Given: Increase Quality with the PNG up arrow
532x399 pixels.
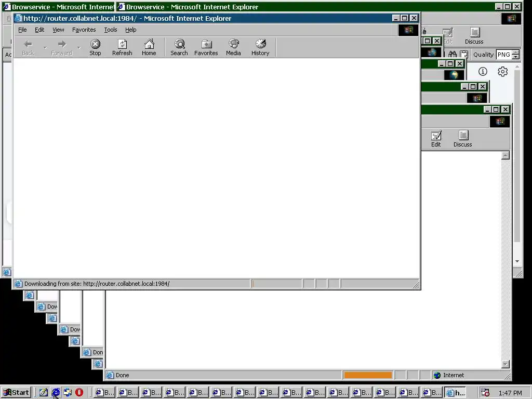Looking at the screenshot, I should pos(516,52).
